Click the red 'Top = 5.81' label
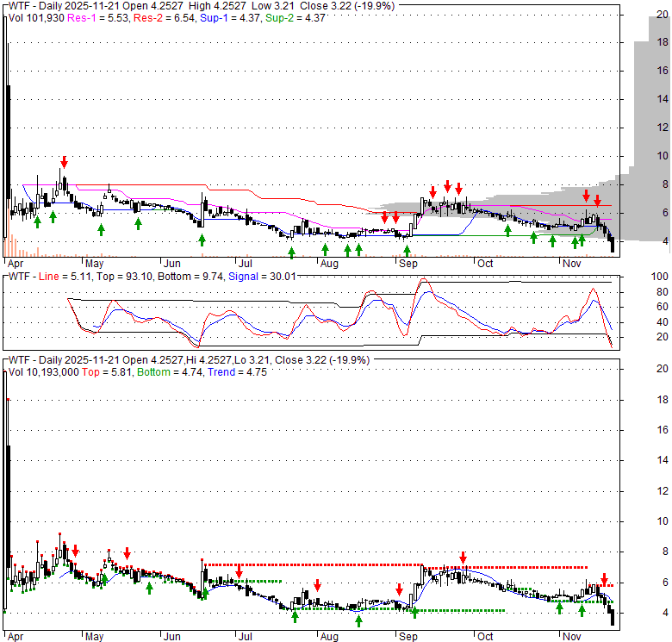 (108, 372)
